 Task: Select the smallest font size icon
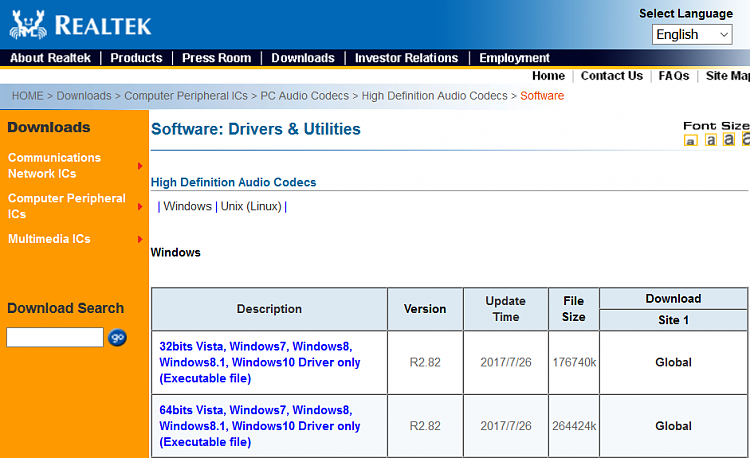(x=690, y=141)
